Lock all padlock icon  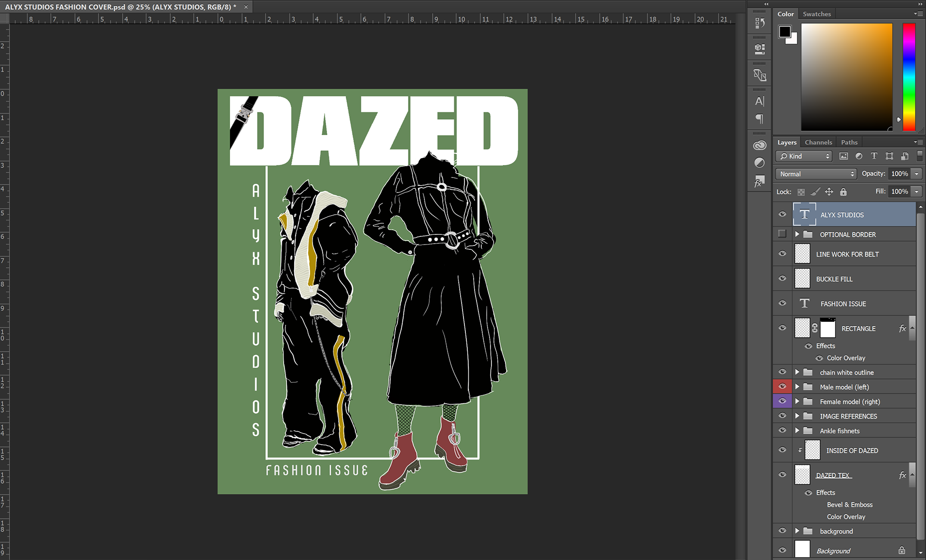tap(843, 192)
